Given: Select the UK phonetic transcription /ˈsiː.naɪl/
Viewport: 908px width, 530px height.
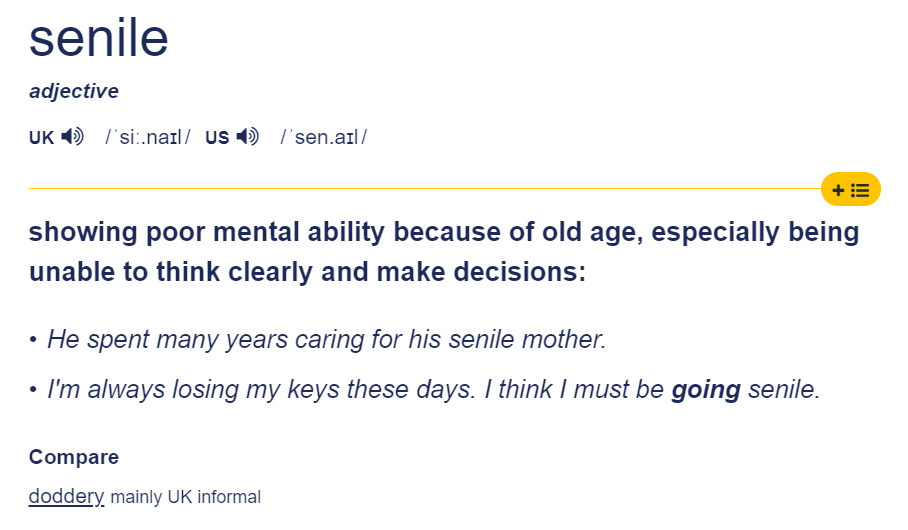Looking at the screenshot, I should [148, 137].
